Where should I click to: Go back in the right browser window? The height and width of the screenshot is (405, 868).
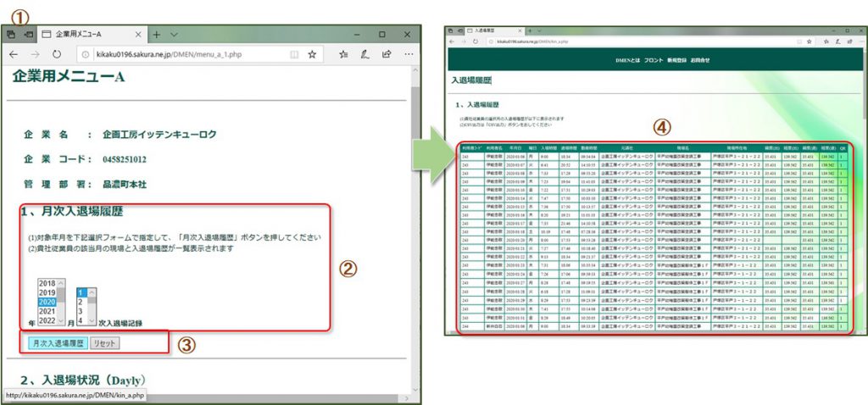coord(452,42)
